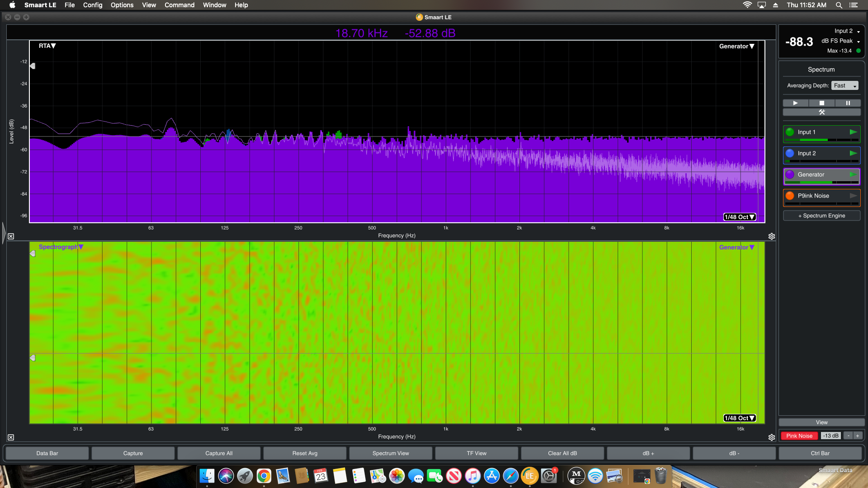
Task: Click the Capture All button
Action: 219,453
